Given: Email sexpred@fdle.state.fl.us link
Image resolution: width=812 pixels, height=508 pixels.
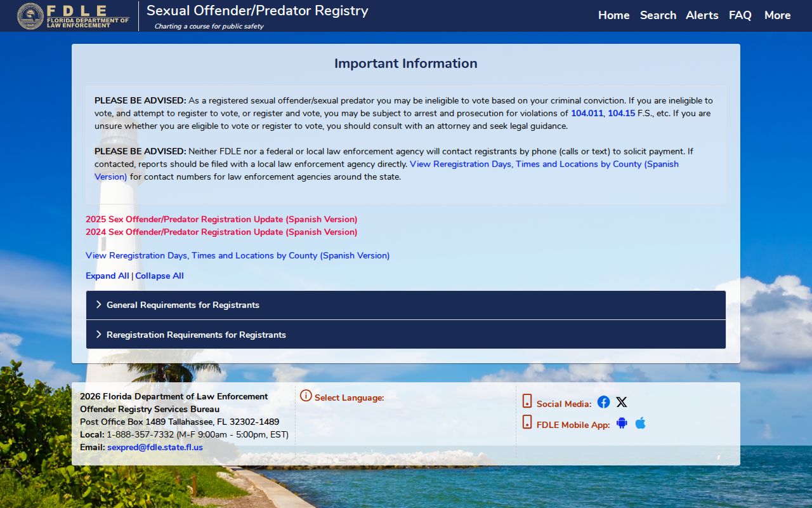Looking at the screenshot, I should 155,447.
